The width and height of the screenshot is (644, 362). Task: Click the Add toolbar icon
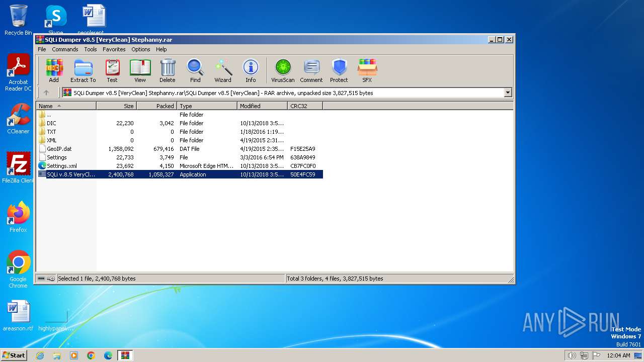(x=54, y=70)
